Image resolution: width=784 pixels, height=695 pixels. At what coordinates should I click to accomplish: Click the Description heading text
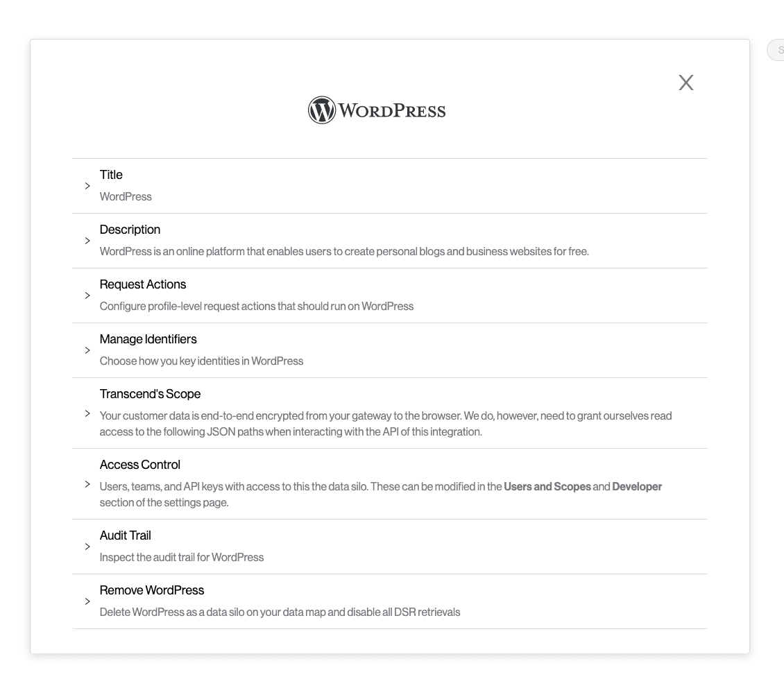click(x=130, y=230)
